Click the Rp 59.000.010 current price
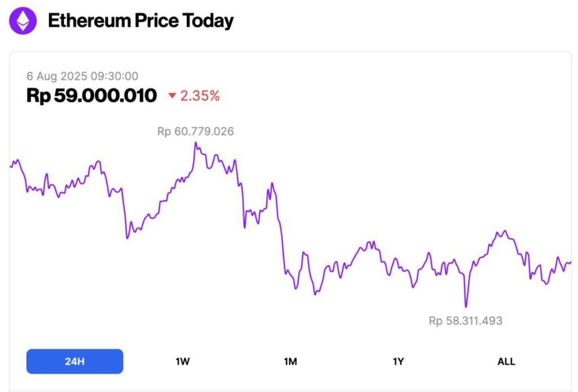The image size is (578, 392). coord(92,95)
